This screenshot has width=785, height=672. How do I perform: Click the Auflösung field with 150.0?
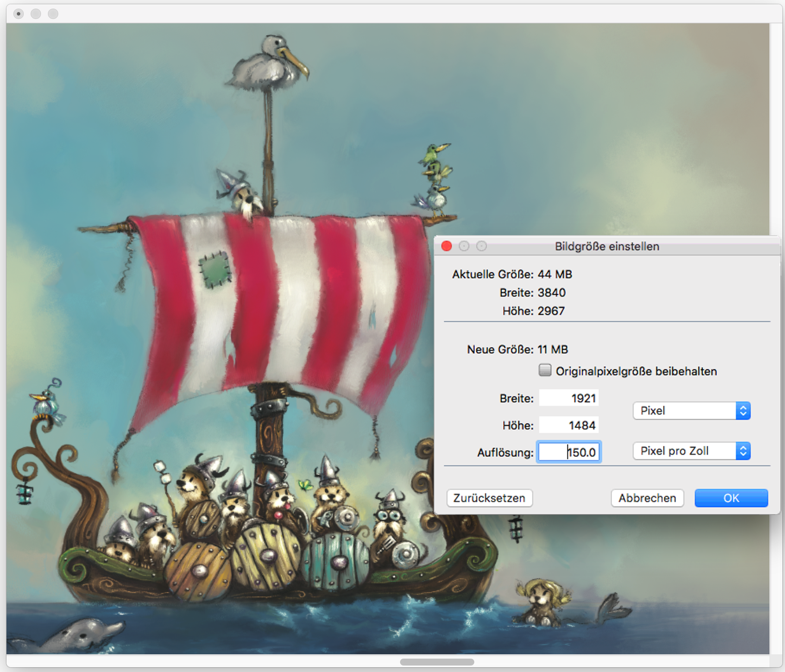point(569,452)
